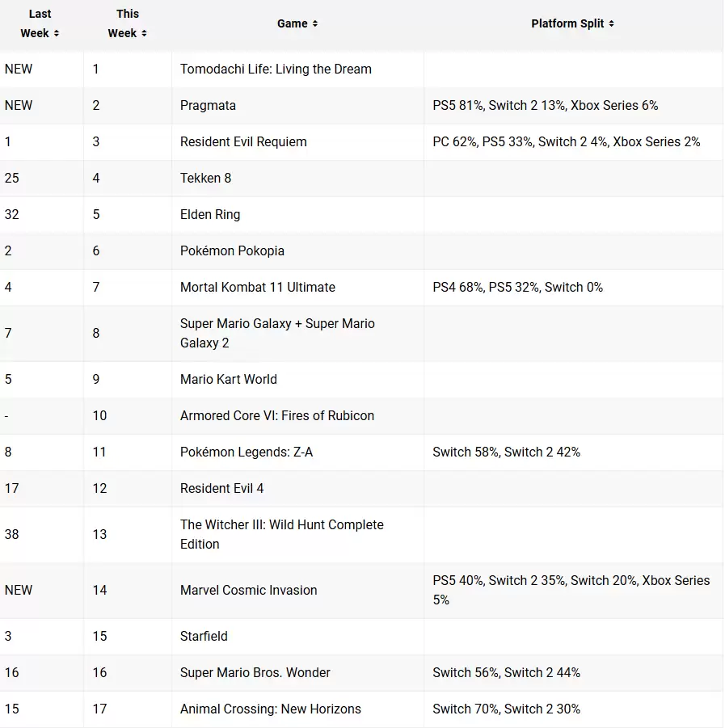Click on Elden Ring in the table
Image resolution: width=725 pixels, height=728 pixels.
coord(210,215)
